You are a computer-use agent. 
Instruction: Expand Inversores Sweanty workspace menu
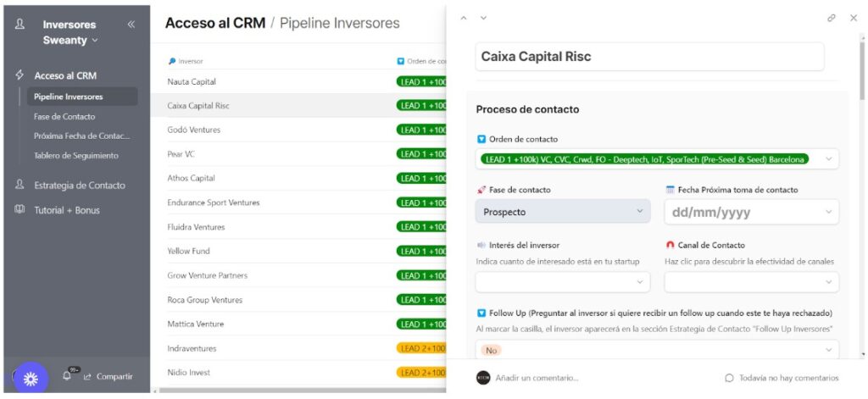pos(71,40)
